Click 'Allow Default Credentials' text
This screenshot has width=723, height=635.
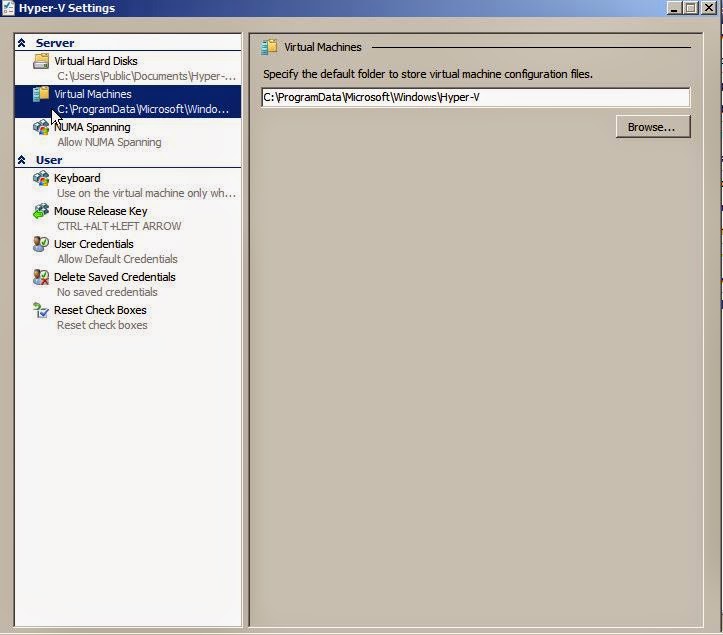tap(117, 259)
